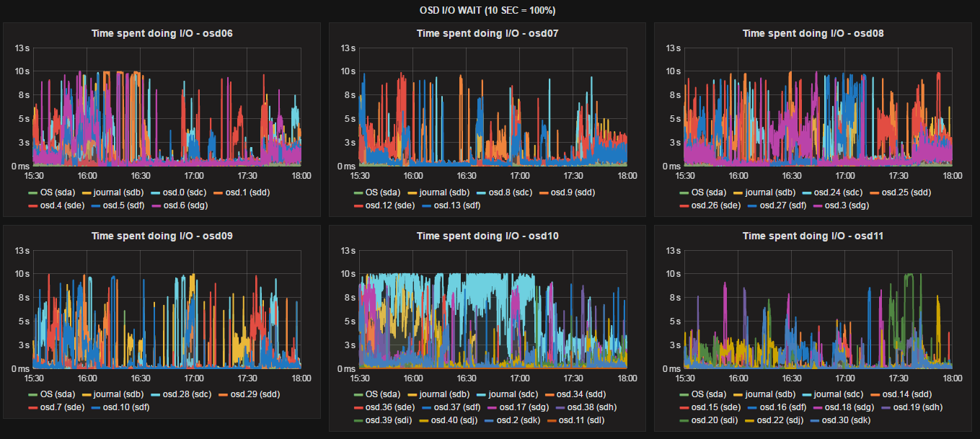
Task: Toggle osd.28 (sdc) legend entry
Action: click(189, 395)
